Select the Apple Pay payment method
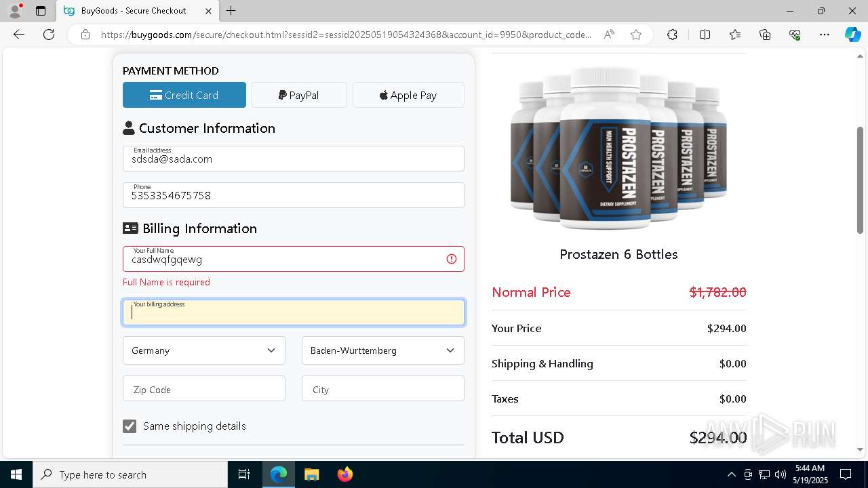This screenshot has width=868, height=488. click(408, 95)
